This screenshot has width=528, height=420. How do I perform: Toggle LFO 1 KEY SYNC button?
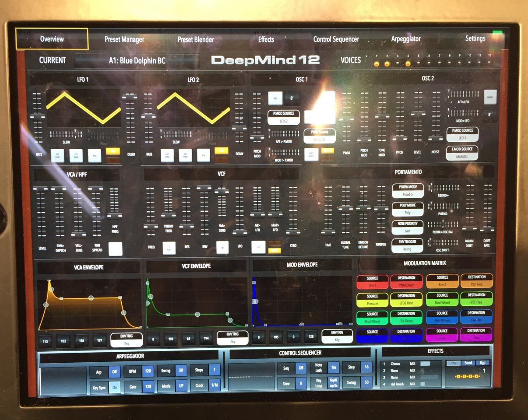pos(75,155)
